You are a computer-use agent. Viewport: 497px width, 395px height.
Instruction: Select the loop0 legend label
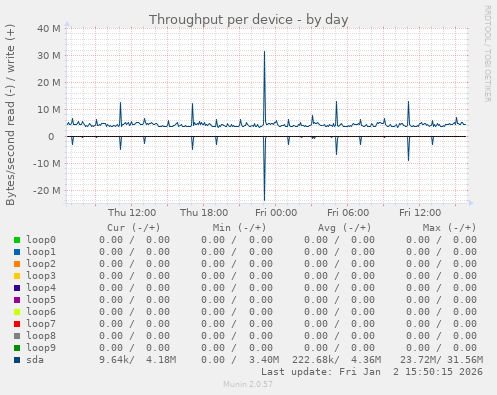[x=41, y=240]
